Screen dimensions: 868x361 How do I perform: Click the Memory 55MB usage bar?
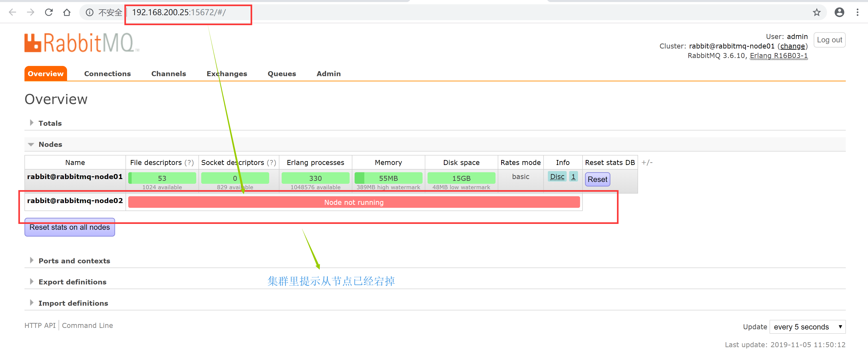pos(388,178)
